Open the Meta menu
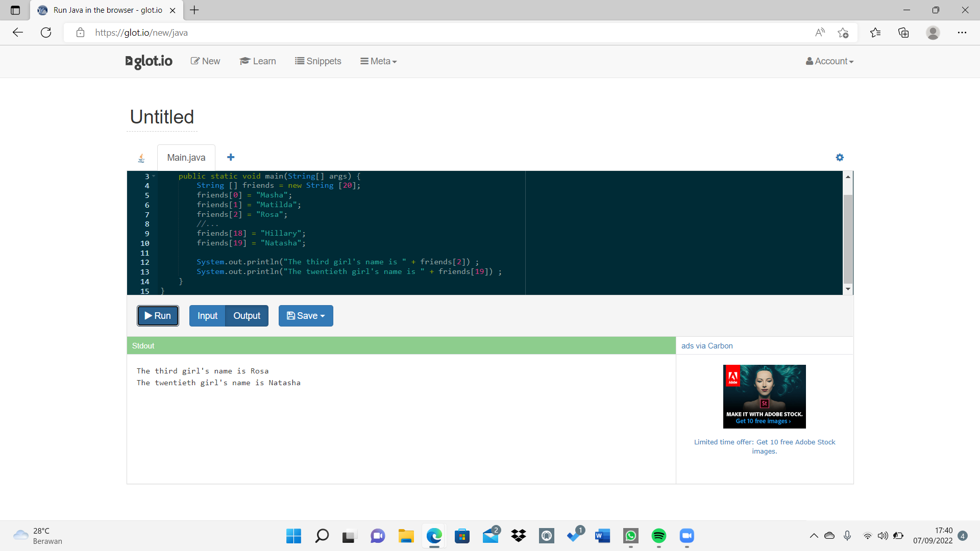Screen dimensions: 980x551 (x=378, y=61)
